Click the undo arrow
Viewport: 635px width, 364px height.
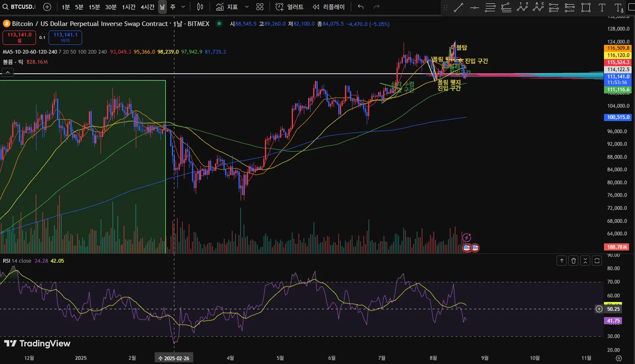pos(360,7)
